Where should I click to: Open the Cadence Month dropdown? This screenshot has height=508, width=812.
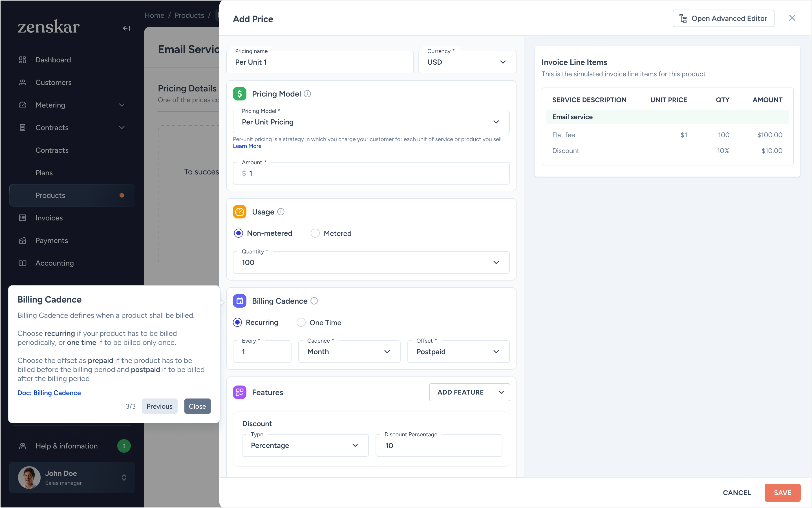point(349,352)
